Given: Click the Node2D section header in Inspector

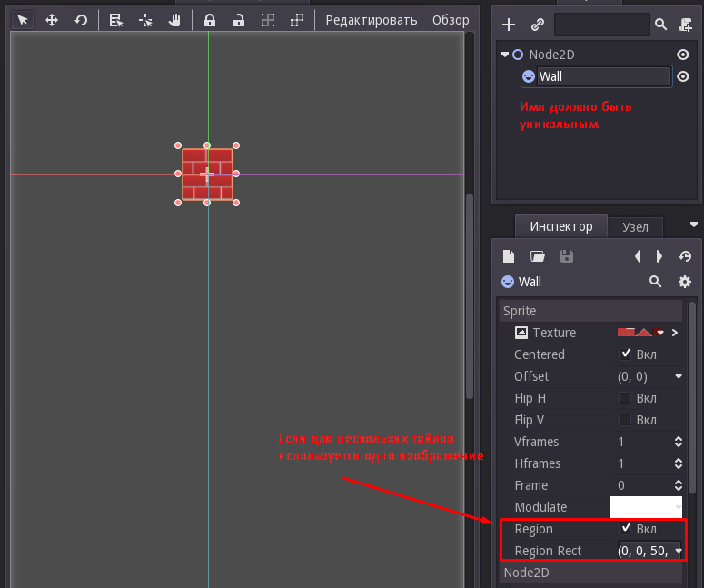Looking at the screenshot, I should 590,573.
